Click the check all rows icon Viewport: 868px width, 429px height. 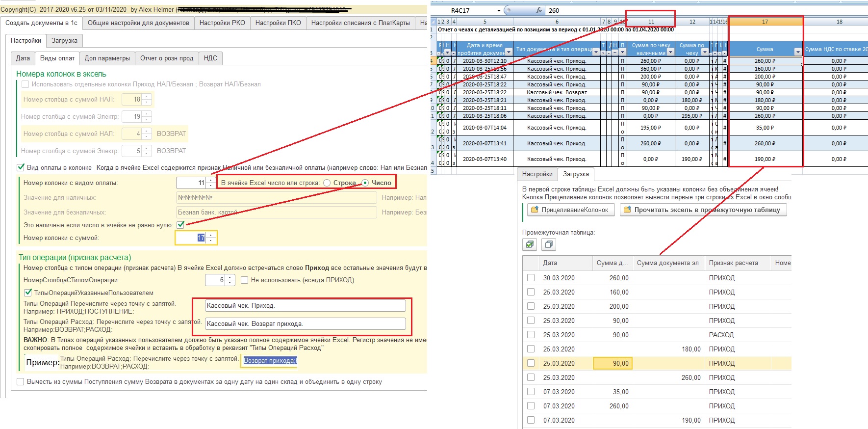pos(529,244)
